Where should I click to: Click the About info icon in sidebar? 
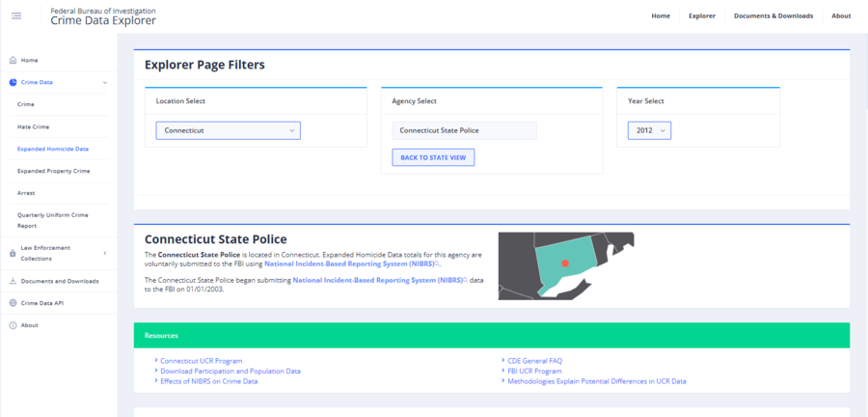click(x=14, y=325)
